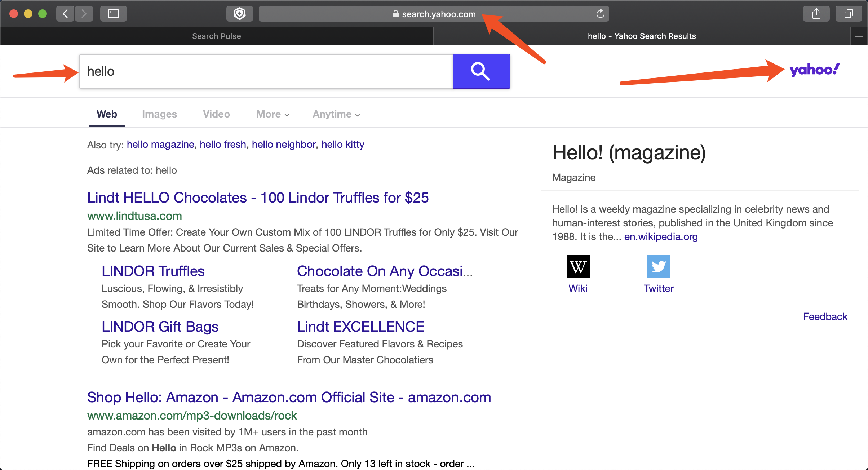
Task: Switch to Images results
Action: (159, 114)
